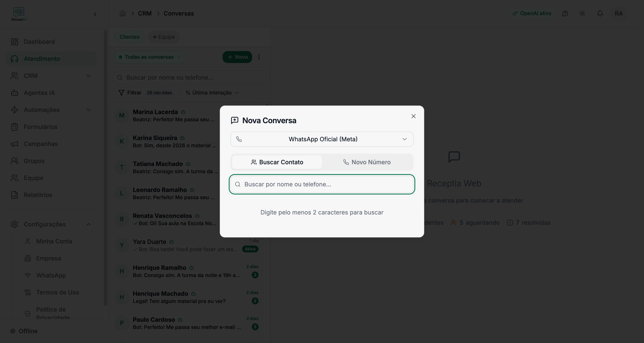Click the Conversas breadcrumb

(178, 13)
